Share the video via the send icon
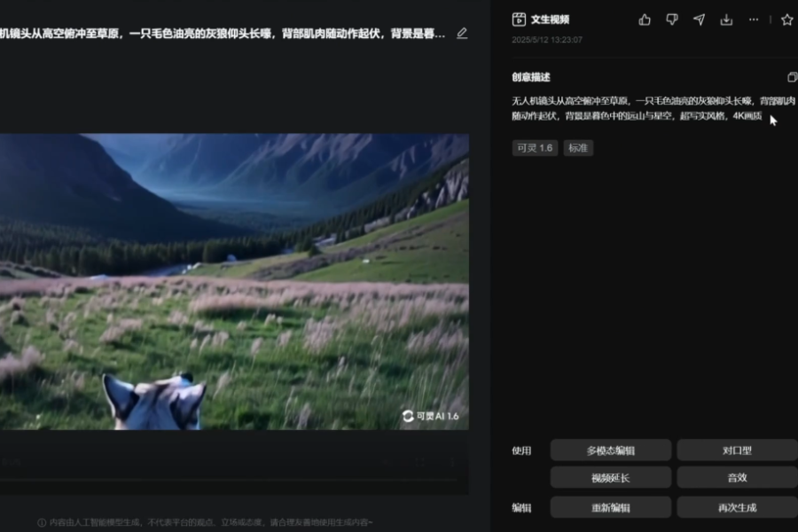Screen dimensions: 798x532 [x=700, y=19]
